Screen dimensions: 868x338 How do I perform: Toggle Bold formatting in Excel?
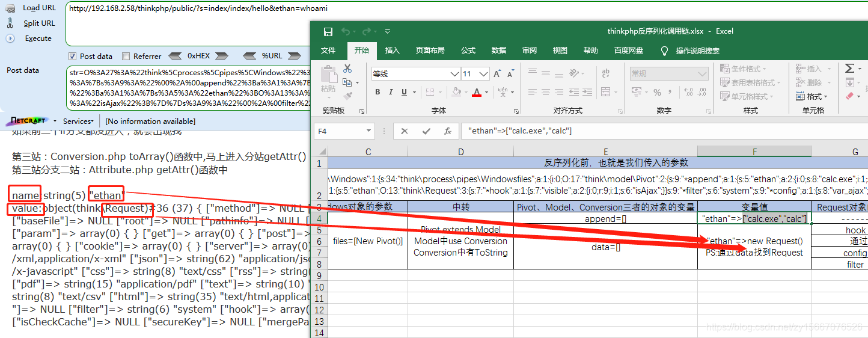(x=377, y=92)
